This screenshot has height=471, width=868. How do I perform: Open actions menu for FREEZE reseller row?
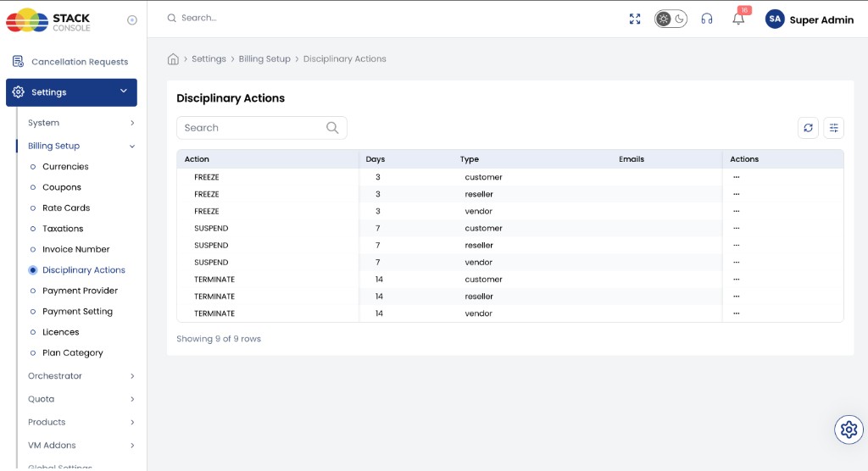737,194
